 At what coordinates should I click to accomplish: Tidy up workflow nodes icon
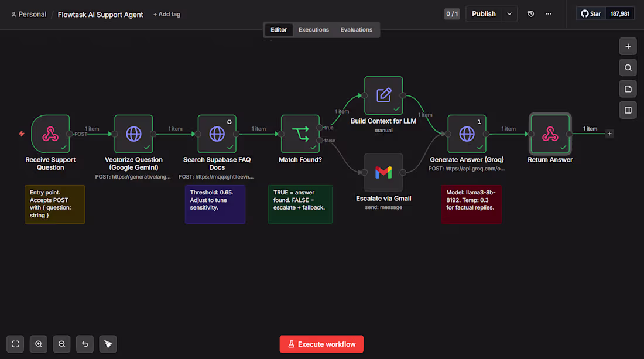click(108, 344)
